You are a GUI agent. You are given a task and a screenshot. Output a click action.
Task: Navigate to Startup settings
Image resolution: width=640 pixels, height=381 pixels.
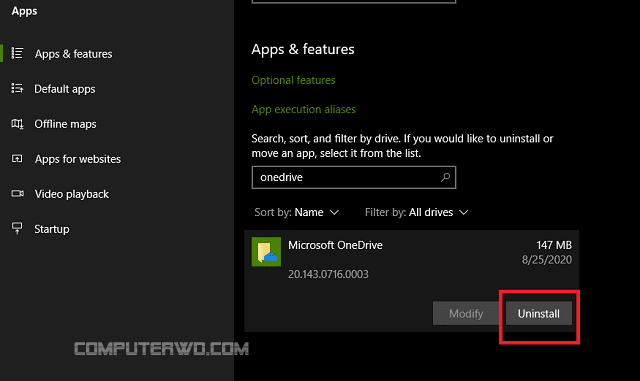[x=51, y=229]
